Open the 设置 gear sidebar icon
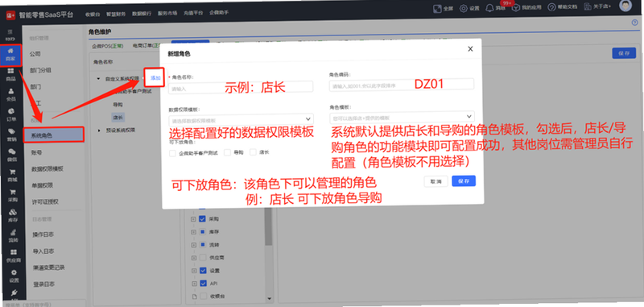The height and width of the screenshot is (307, 644). point(14,272)
